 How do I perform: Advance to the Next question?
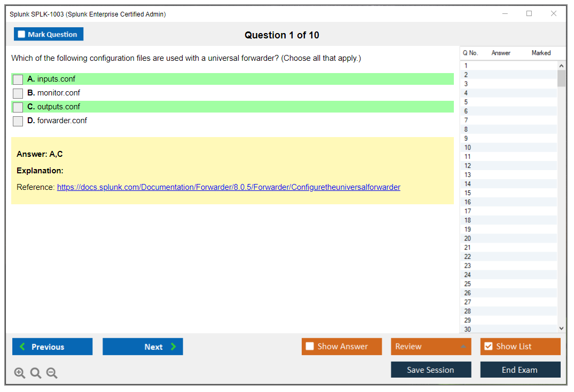click(143, 347)
